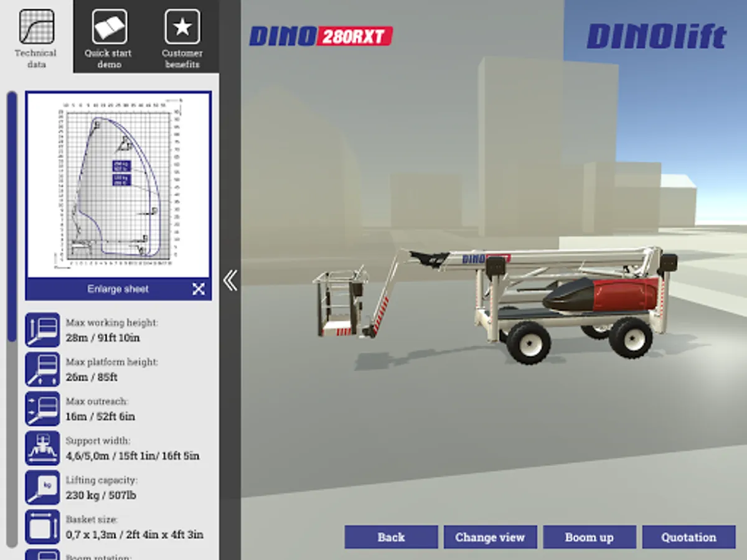The width and height of the screenshot is (747, 560).
Task: Collapse the side panel with double chevron
Action: point(230,280)
